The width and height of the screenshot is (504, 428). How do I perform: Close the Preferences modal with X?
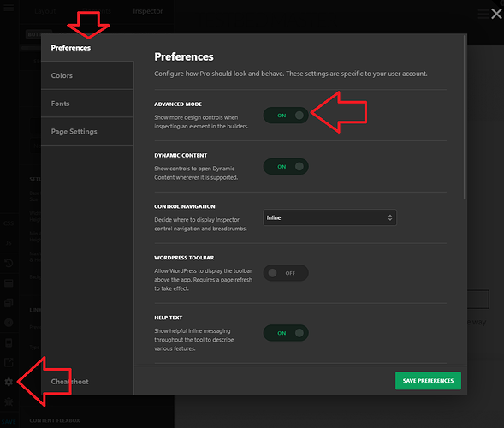496,14
